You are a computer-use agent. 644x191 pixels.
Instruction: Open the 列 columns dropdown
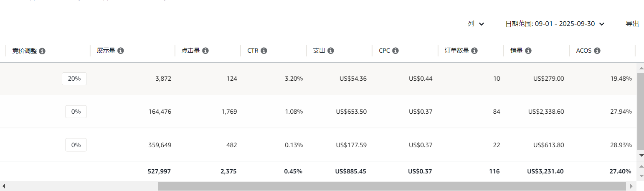[475, 24]
